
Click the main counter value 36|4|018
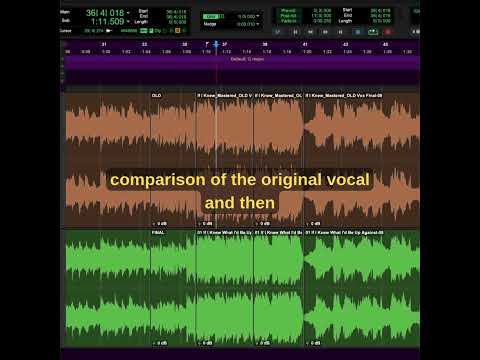click(105, 13)
